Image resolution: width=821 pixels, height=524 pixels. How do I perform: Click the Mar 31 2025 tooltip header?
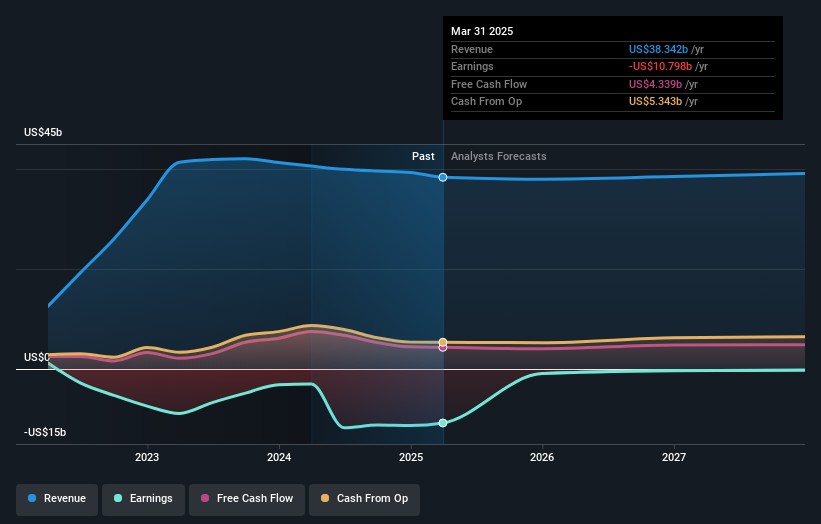[482, 31]
